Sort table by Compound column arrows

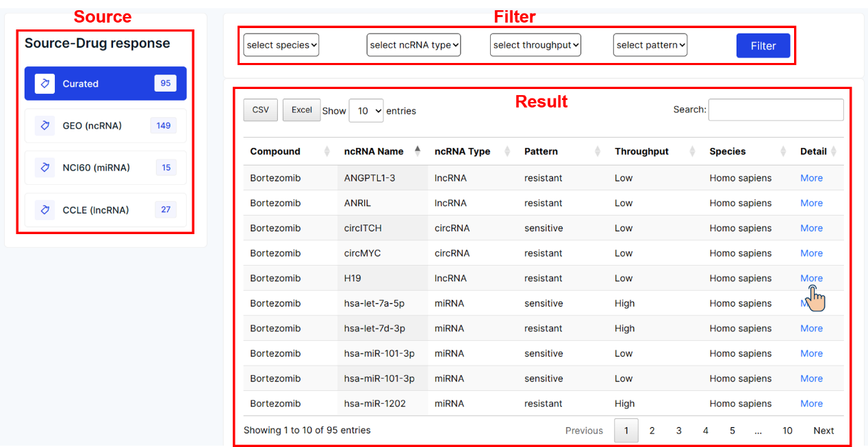pyautogui.click(x=327, y=151)
